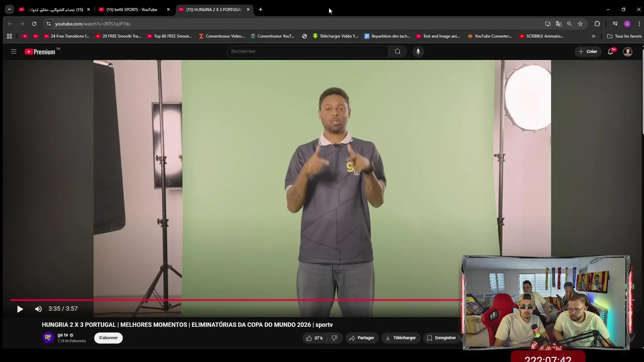
Task: Share the video via Partager
Action: (x=362, y=338)
